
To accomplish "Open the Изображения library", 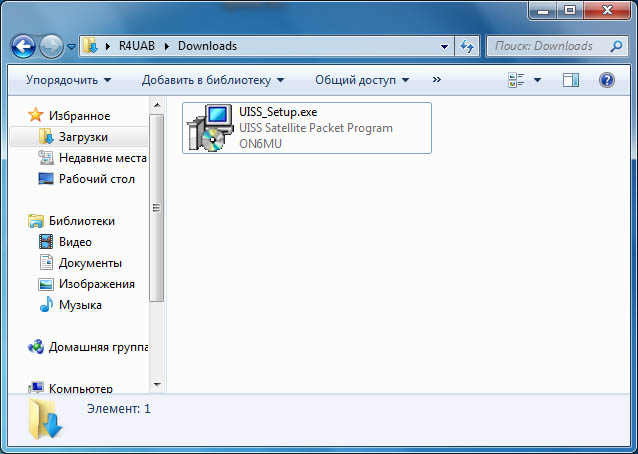I will point(97,284).
